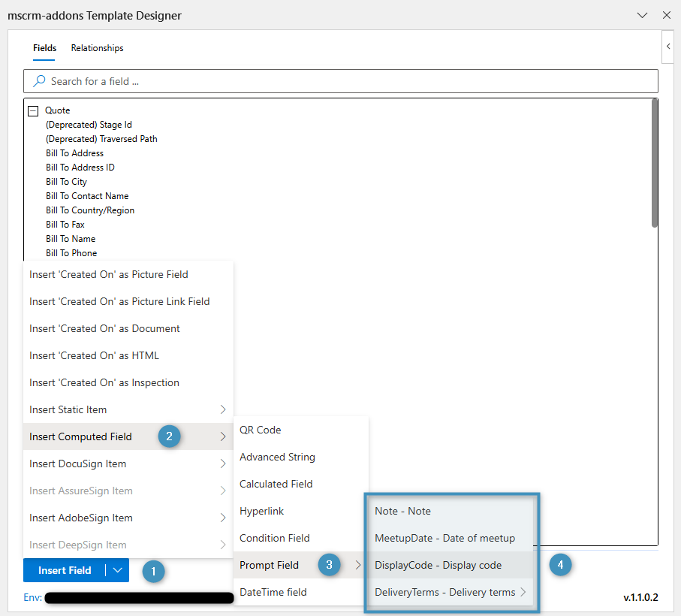Image resolution: width=681 pixels, height=616 pixels.
Task: Expand the Insert Static Item submenu
Action: 128,409
